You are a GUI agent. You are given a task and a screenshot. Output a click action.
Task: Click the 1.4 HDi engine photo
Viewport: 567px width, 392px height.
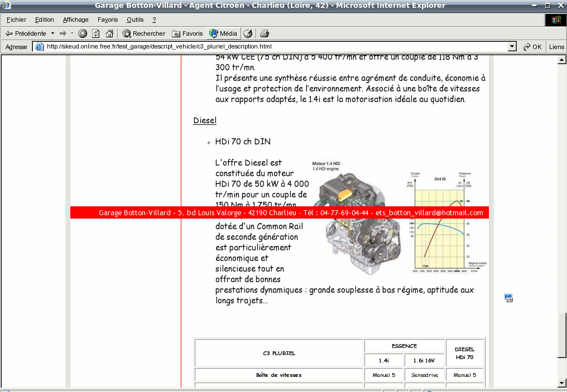click(356, 224)
